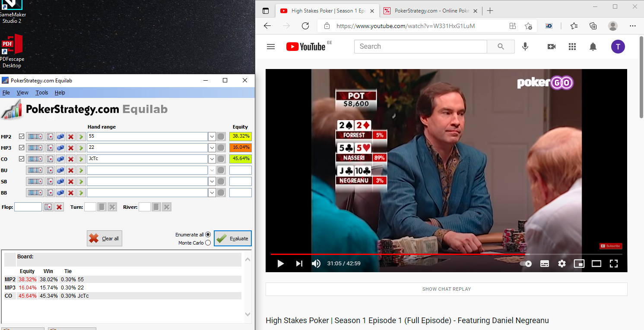Open video player settings gear
The width and height of the screenshot is (644, 330).
[x=562, y=263]
